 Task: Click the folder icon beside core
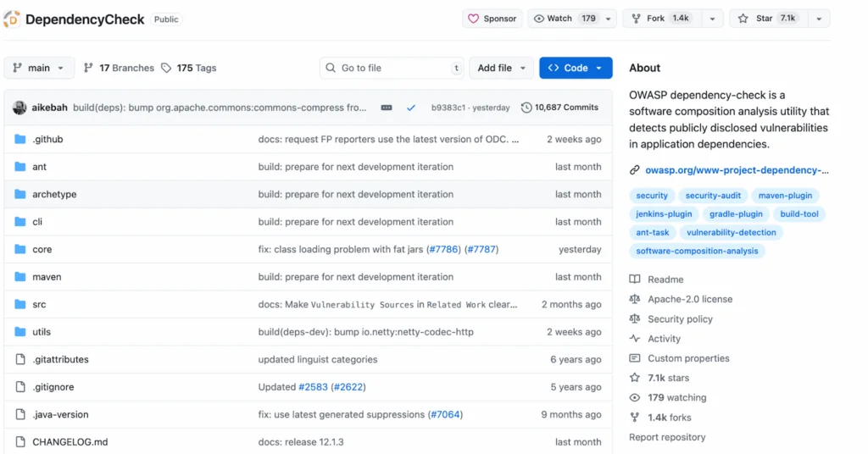click(20, 249)
